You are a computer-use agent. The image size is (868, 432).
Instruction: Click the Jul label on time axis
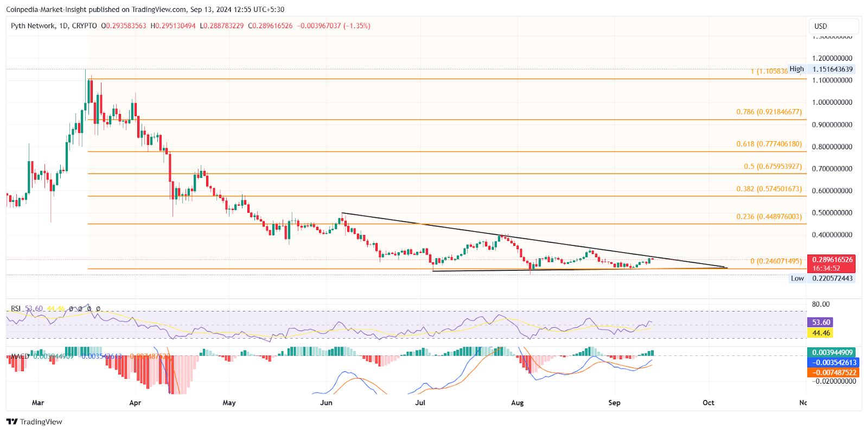click(420, 403)
